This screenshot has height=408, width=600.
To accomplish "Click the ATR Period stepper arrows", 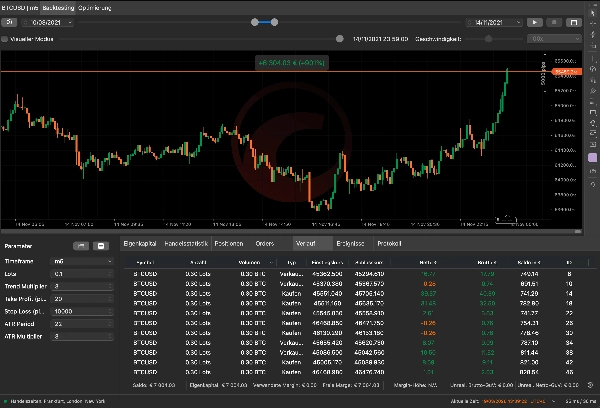I will click(x=110, y=324).
